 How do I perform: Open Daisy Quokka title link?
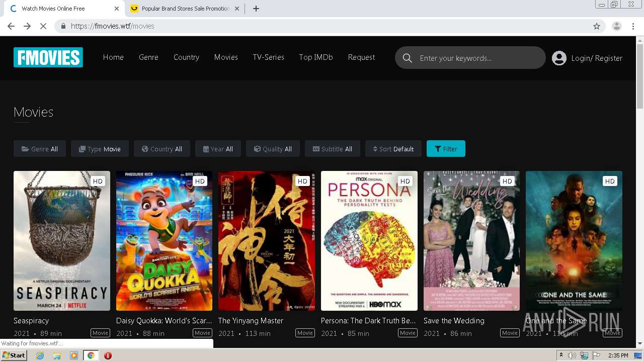164,321
